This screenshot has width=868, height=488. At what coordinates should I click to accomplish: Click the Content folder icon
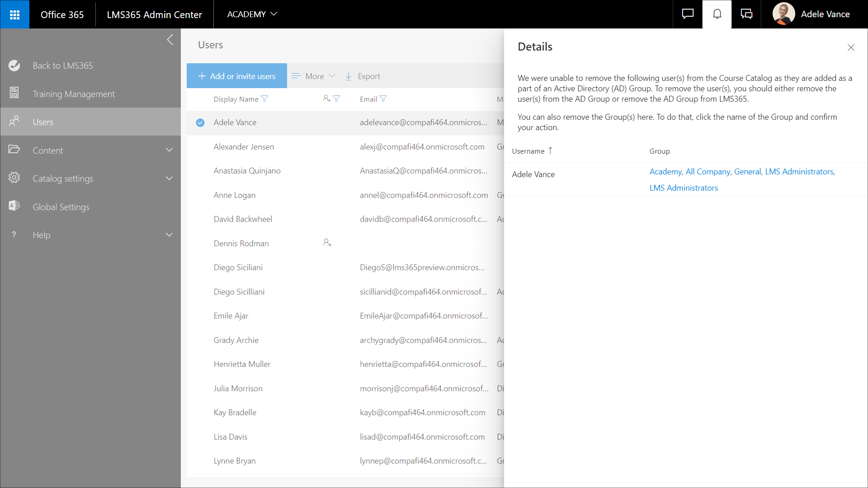[x=14, y=150]
